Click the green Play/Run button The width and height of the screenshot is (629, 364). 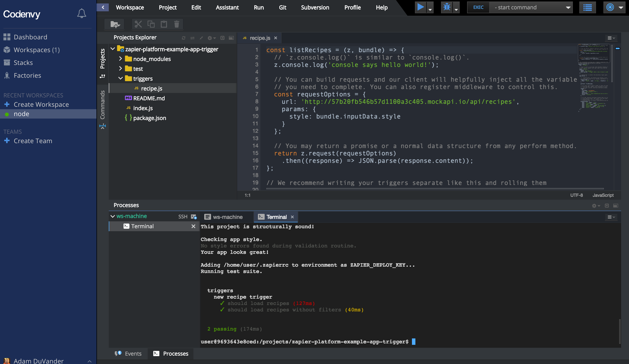[420, 7]
